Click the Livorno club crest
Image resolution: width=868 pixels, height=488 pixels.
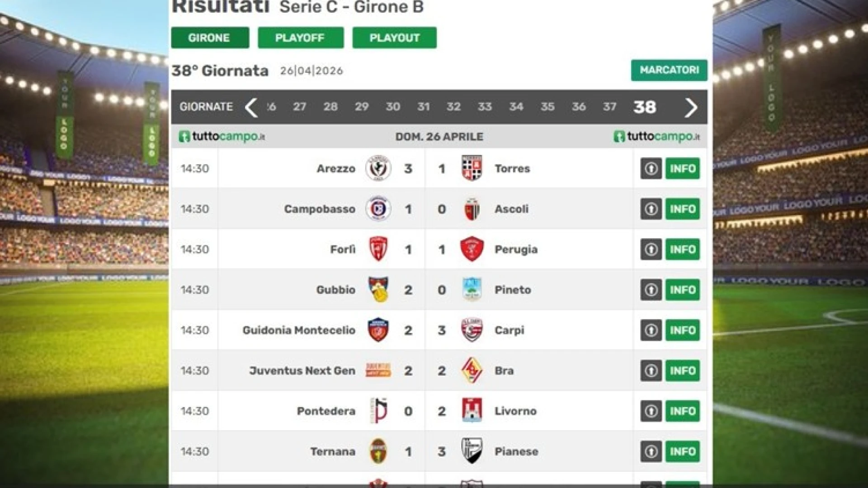click(x=472, y=411)
